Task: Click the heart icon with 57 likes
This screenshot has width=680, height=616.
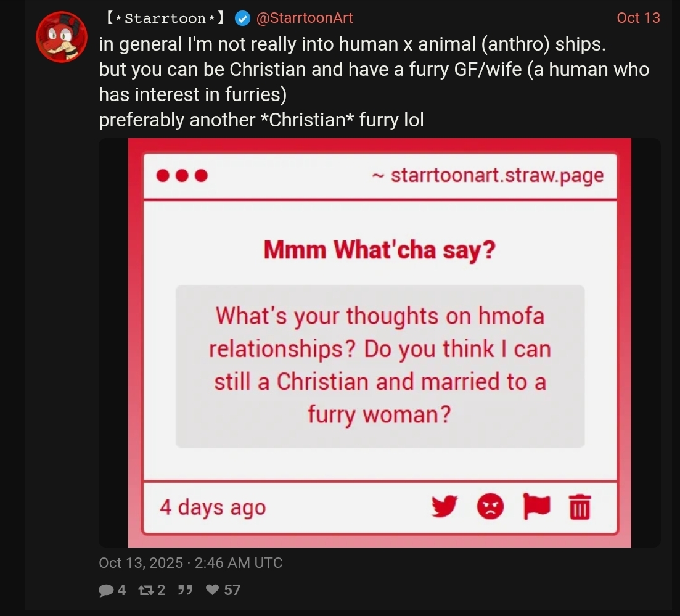Action: click(x=213, y=590)
